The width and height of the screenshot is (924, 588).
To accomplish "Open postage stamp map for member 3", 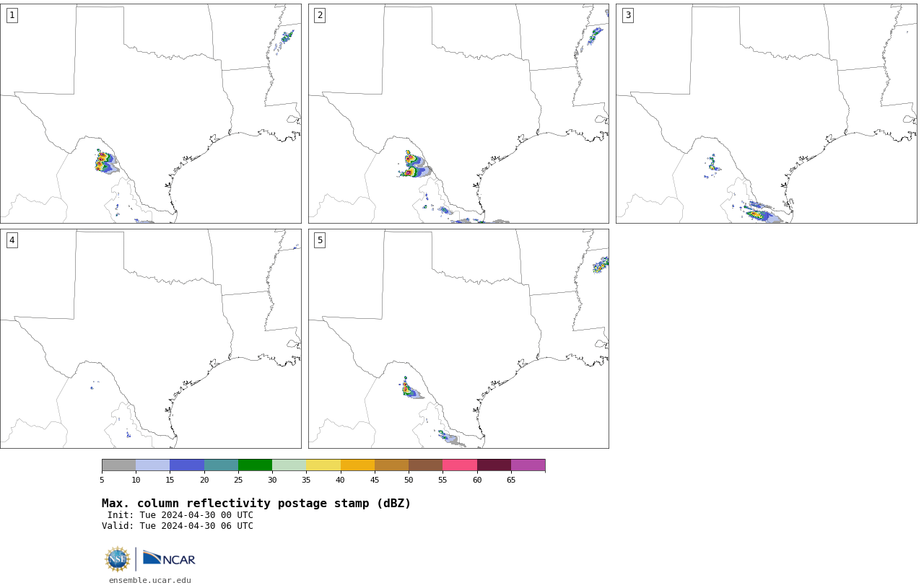I will click(x=767, y=113).
